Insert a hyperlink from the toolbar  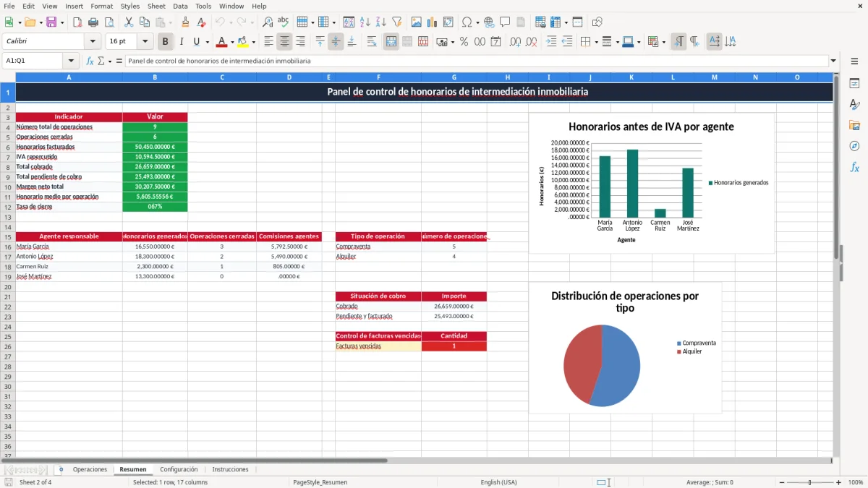click(x=489, y=22)
